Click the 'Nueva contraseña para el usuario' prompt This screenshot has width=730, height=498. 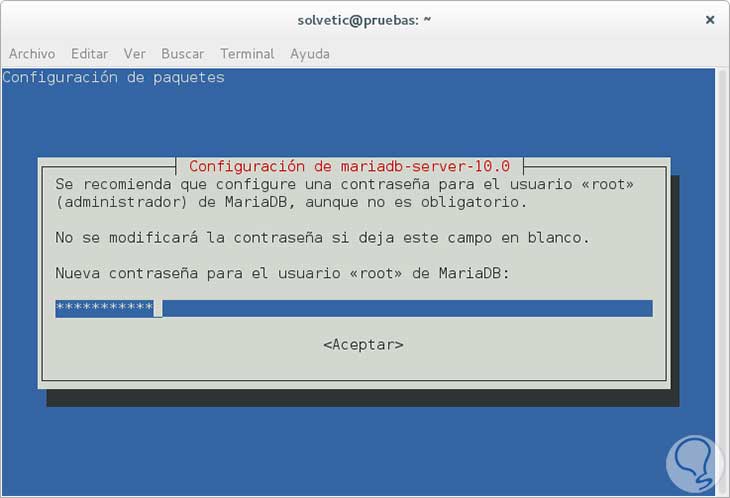tap(283, 273)
